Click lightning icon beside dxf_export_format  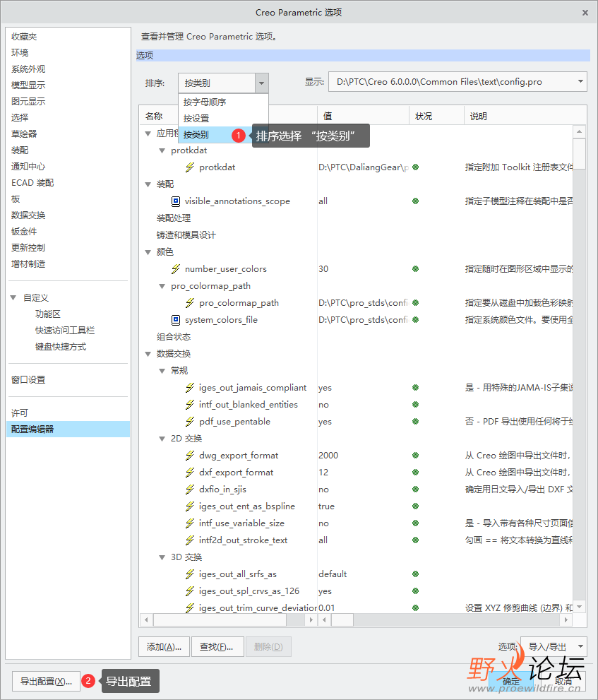pyautogui.click(x=190, y=473)
